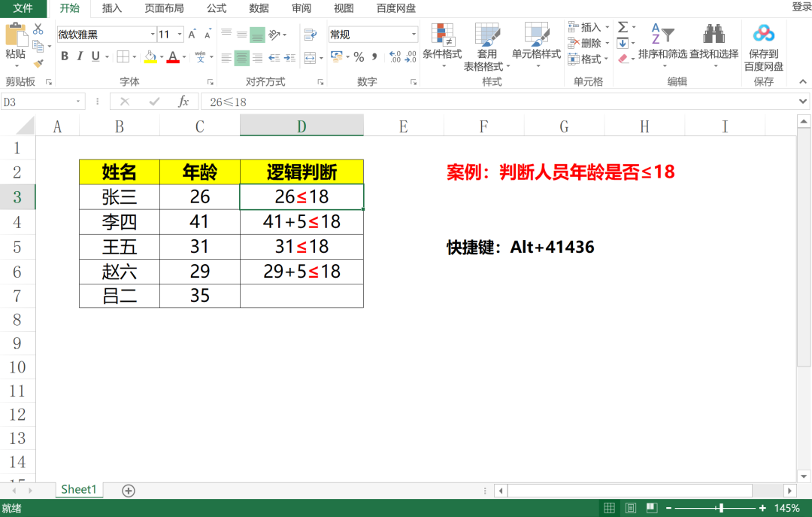Toggle center alignment
Viewport: 812px width, 517px height.
tap(241, 57)
